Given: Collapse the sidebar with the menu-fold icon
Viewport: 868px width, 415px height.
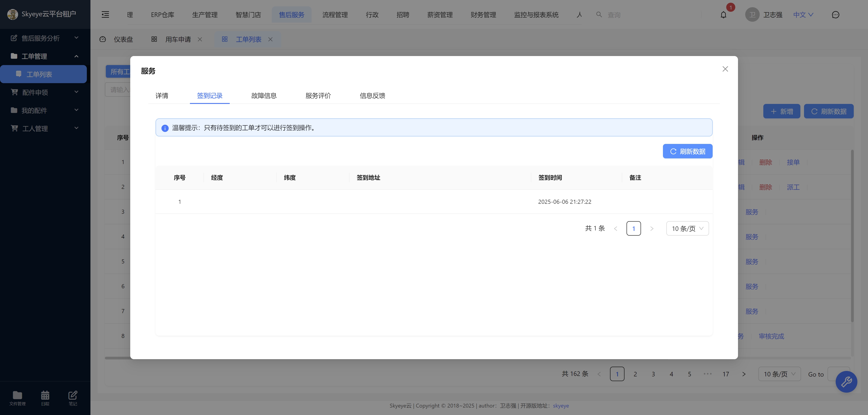Looking at the screenshot, I should (105, 14).
